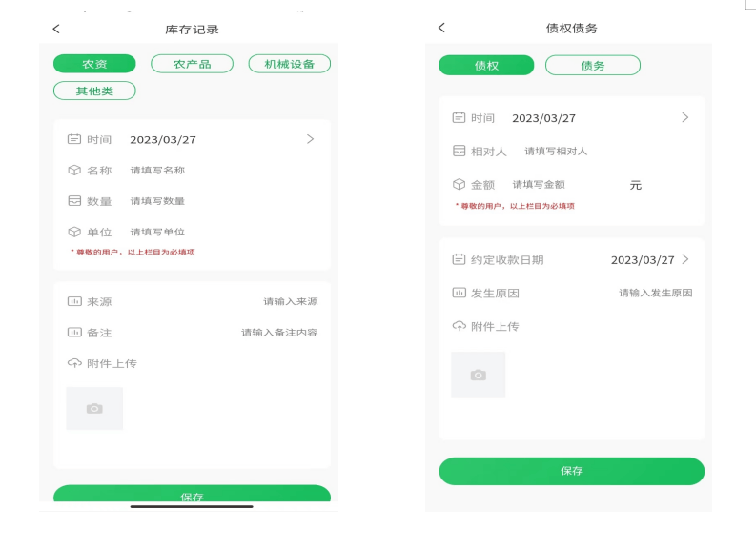
Task: Switch to the 债务 option
Action: click(592, 65)
